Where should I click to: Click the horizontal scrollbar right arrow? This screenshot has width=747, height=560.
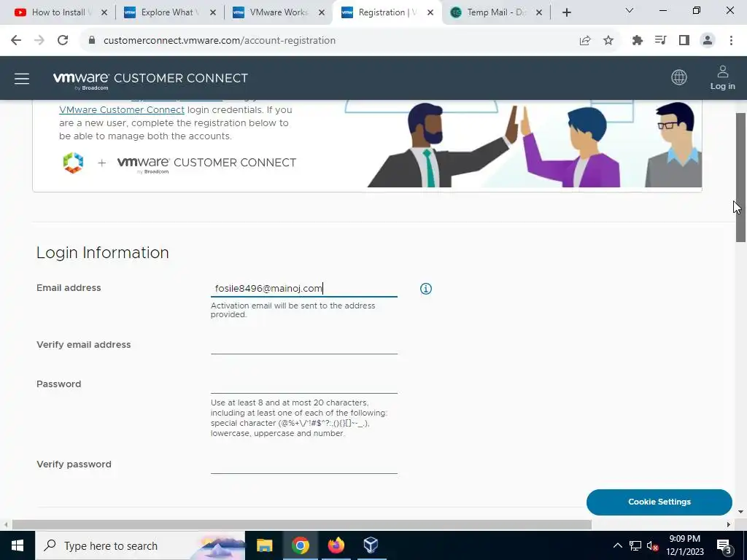coord(729,525)
